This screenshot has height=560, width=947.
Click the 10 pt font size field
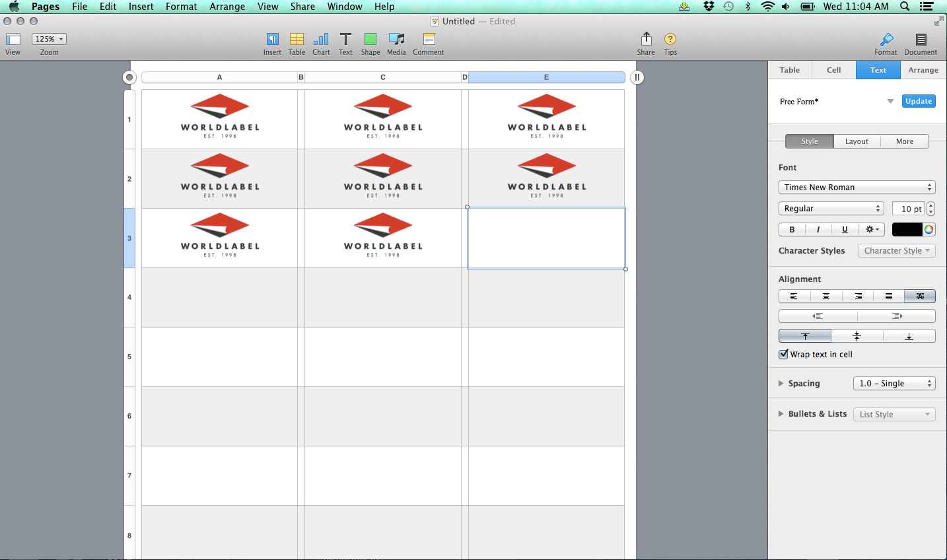coord(908,209)
